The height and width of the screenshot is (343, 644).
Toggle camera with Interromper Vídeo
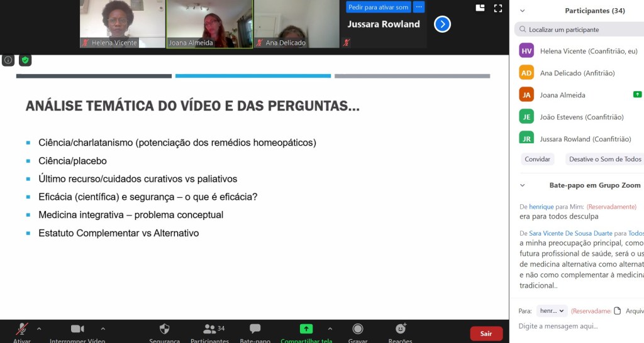click(x=77, y=329)
